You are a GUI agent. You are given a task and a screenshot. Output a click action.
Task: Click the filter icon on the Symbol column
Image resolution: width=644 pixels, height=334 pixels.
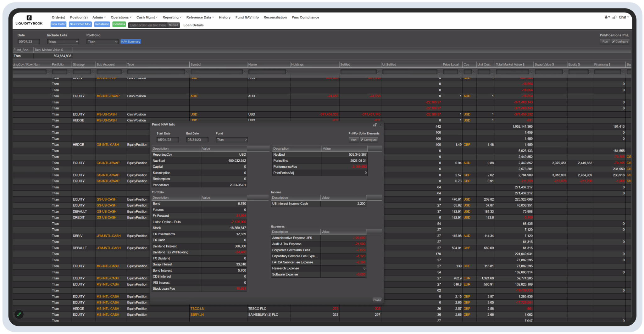[245, 72]
